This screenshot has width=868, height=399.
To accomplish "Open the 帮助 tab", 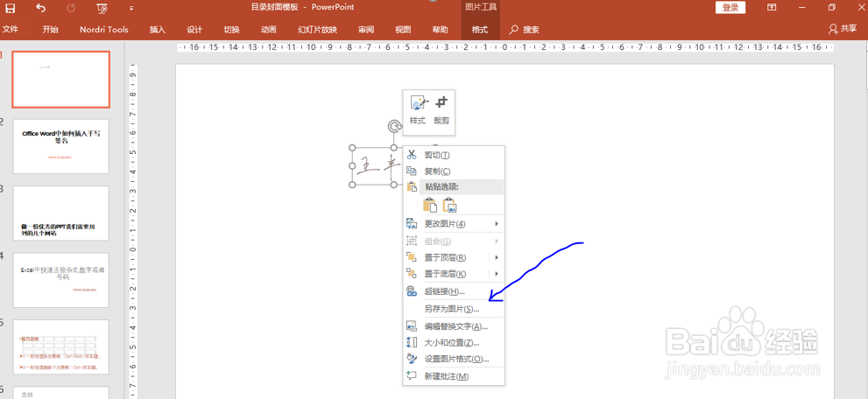I will (x=440, y=29).
